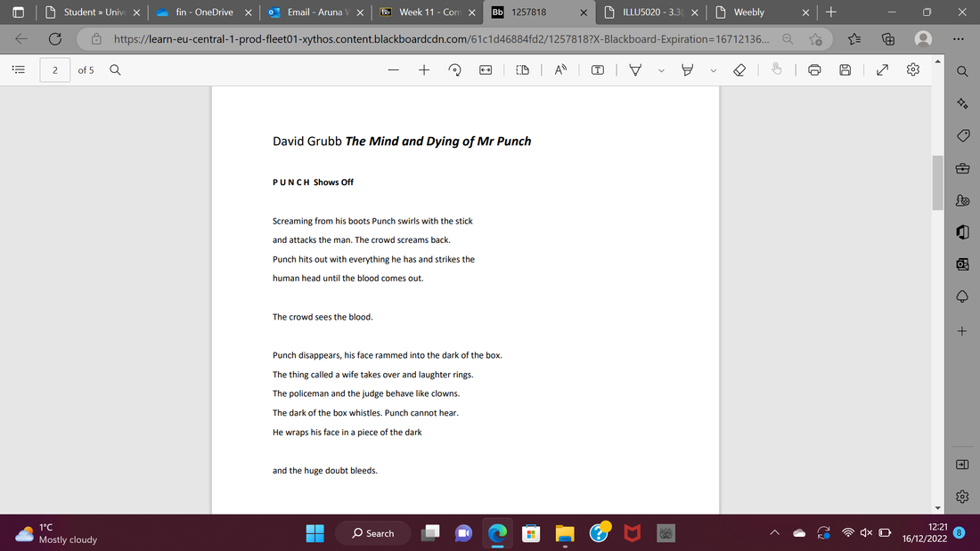The width and height of the screenshot is (980, 551).
Task: Open zoom indicator in address bar
Action: point(788,39)
